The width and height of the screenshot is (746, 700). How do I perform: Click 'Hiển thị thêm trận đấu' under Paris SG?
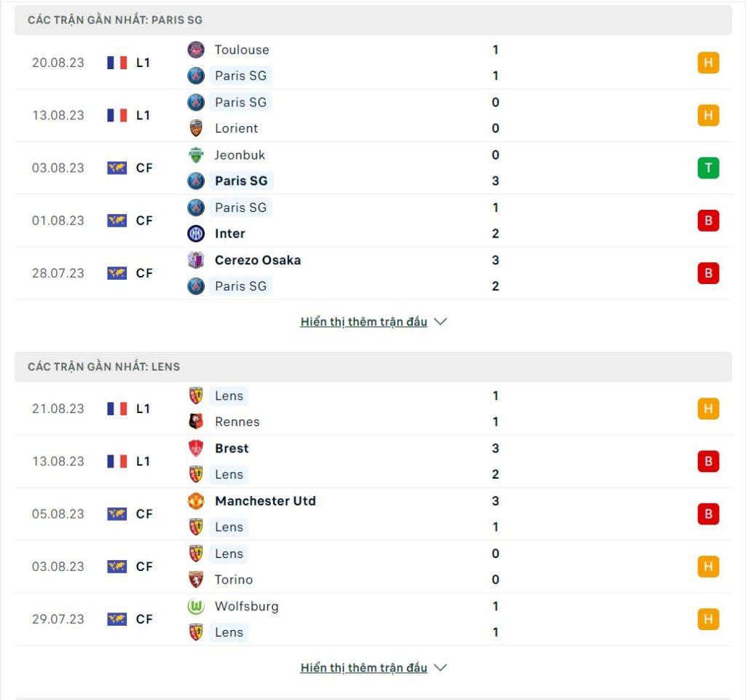(364, 322)
